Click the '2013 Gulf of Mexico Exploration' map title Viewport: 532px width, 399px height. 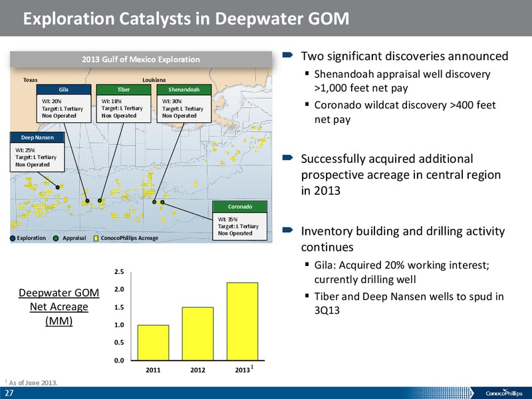141,59
